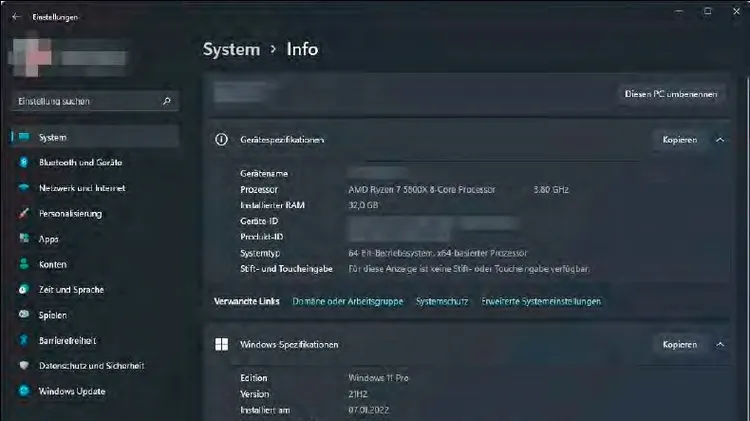Click Diesen PC umbenennen button
750x421 pixels.
coord(671,94)
